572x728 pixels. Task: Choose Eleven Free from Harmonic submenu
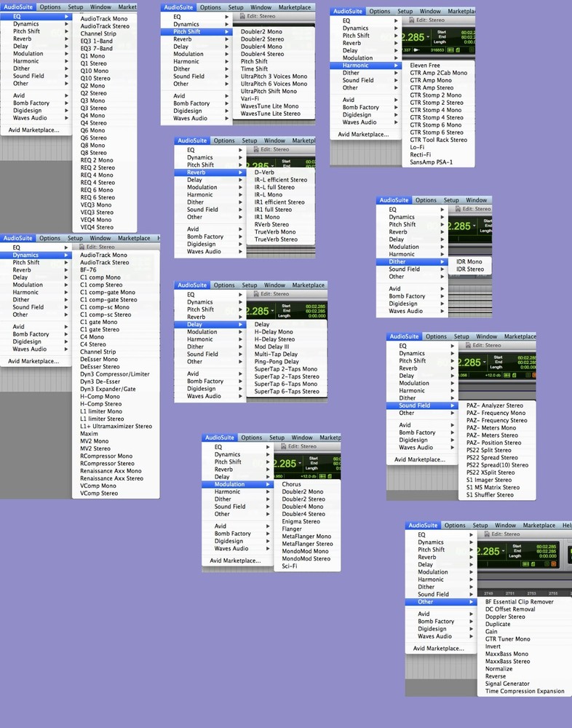(425, 65)
